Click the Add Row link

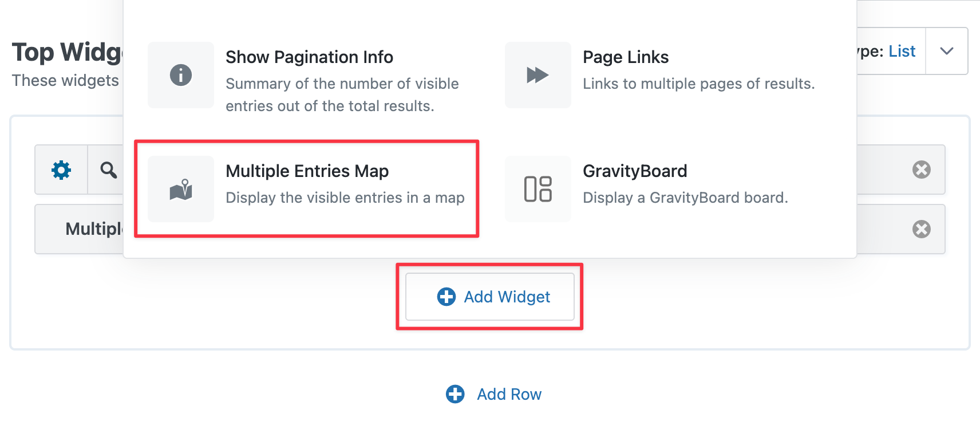coord(508,394)
